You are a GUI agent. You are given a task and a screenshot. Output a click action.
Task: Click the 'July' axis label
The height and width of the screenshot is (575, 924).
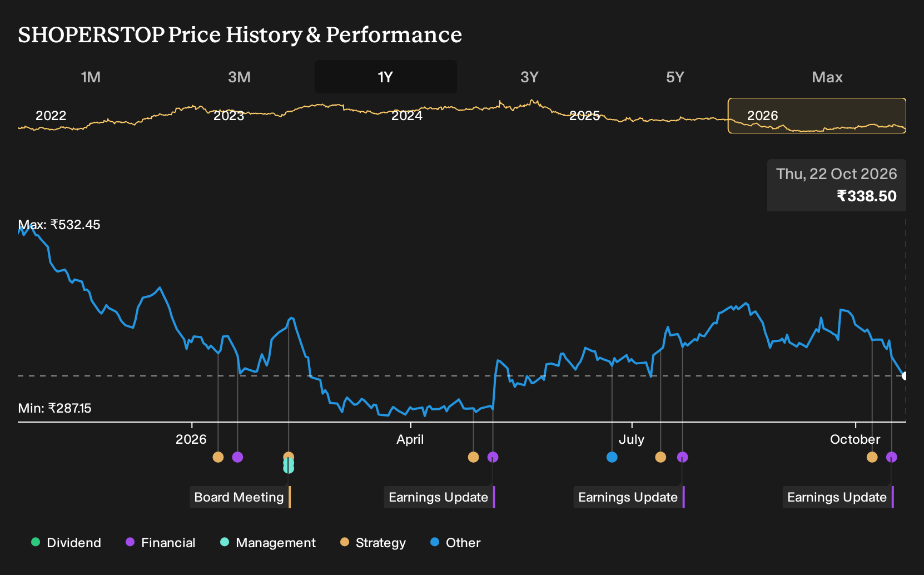[x=632, y=439]
